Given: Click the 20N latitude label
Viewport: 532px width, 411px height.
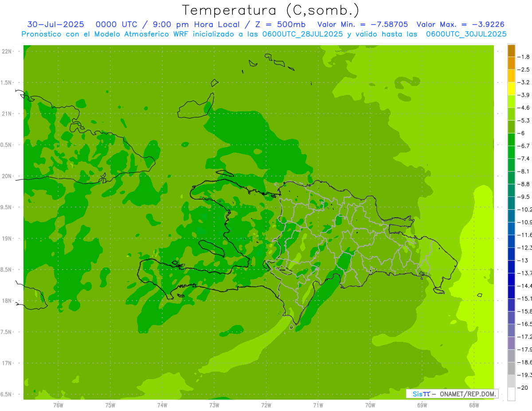Looking at the screenshot, I should (7, 176).
